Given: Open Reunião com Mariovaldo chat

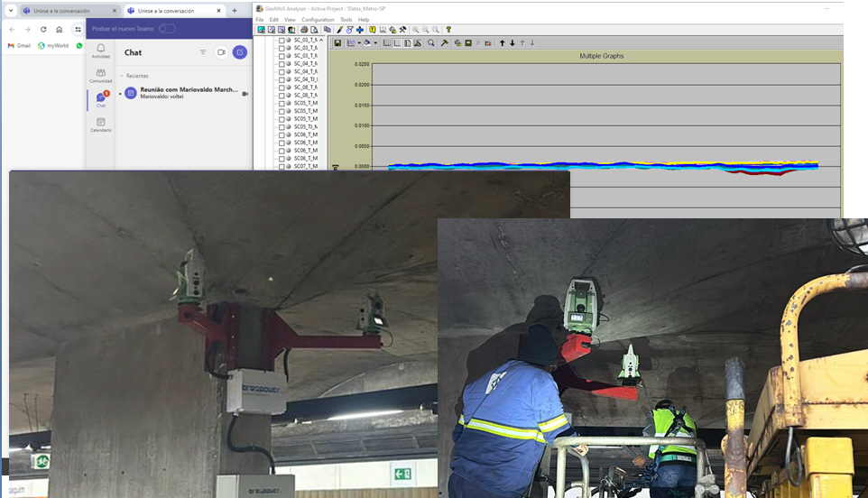Looking at the screenshot, I should (183, 93).
